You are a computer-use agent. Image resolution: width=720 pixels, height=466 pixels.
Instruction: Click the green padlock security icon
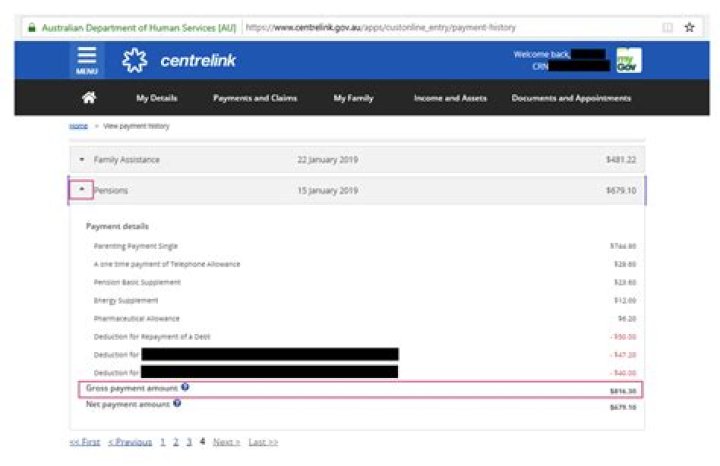point(32,27)
